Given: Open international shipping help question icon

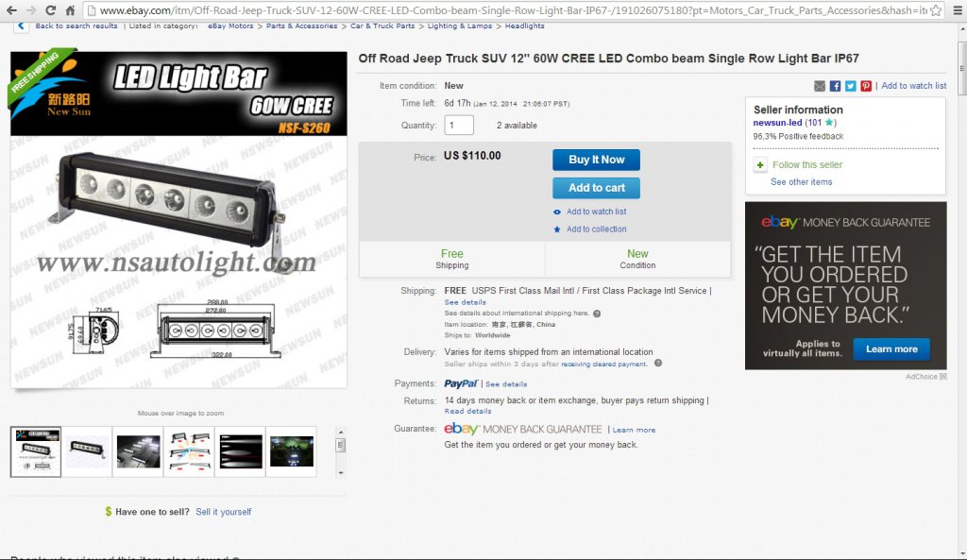Looking at the screenshot, I should coord(597,314).
